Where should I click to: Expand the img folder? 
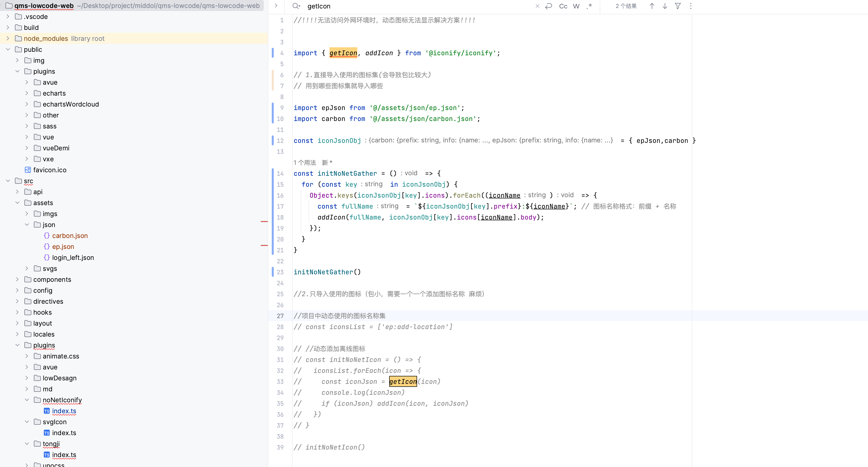[x=17, y=60]
